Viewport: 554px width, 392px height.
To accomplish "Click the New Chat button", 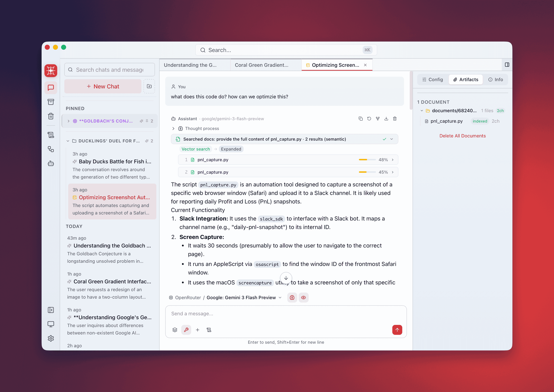I will [103, 86].
